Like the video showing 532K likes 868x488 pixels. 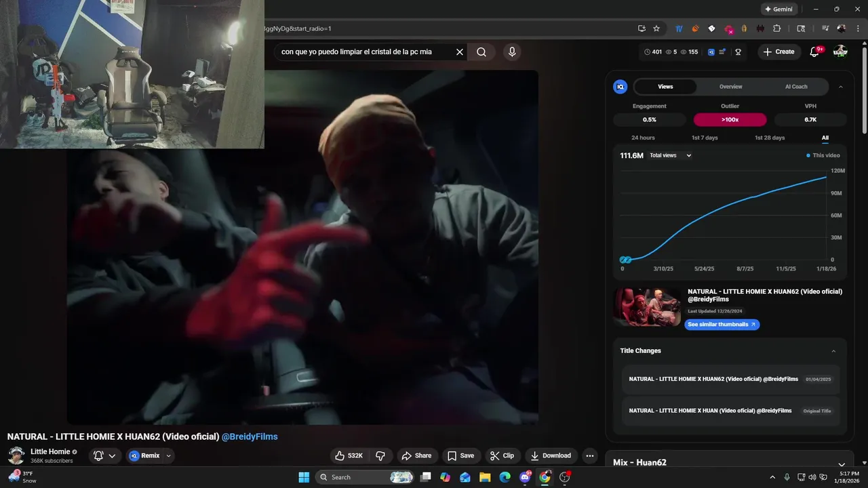pyautogui.click(x=349, y=455)
